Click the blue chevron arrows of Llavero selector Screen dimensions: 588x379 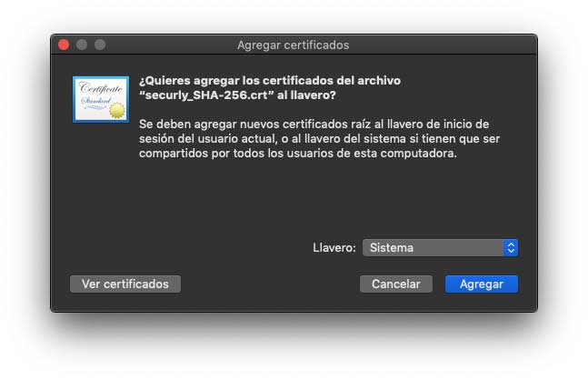tap(511, 248)
